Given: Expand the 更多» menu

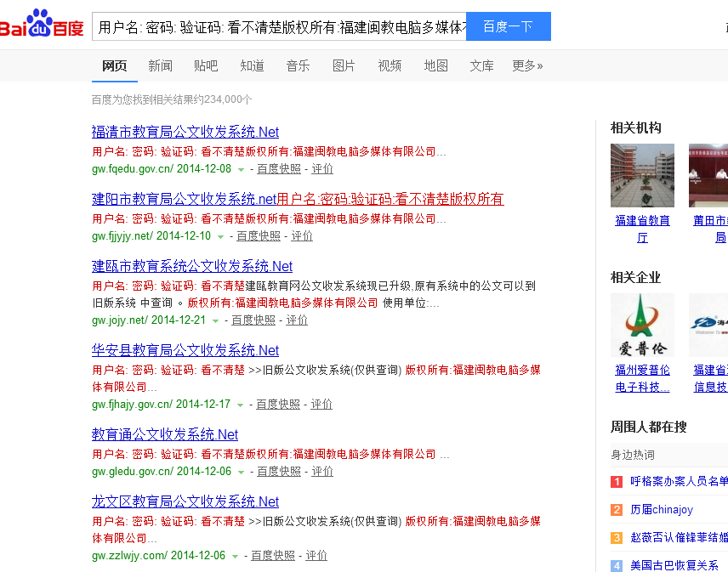Looking at the screenshot, I should tap(527, 66).
